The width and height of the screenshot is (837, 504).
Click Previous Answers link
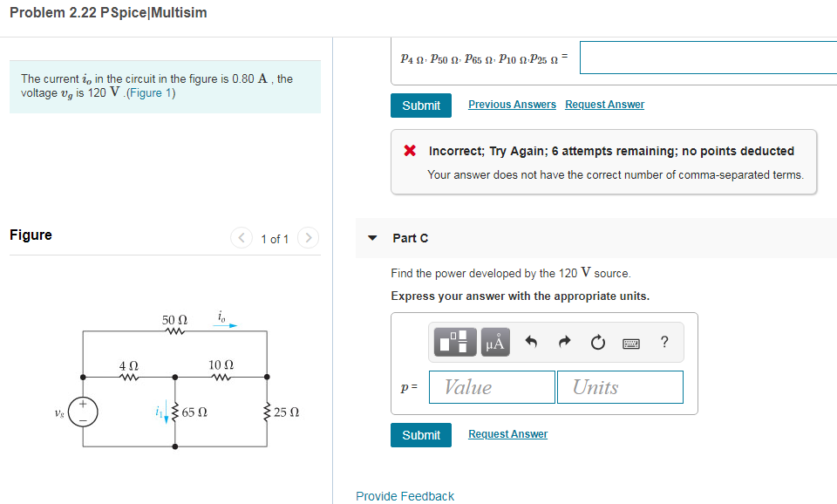pos(512,104)
